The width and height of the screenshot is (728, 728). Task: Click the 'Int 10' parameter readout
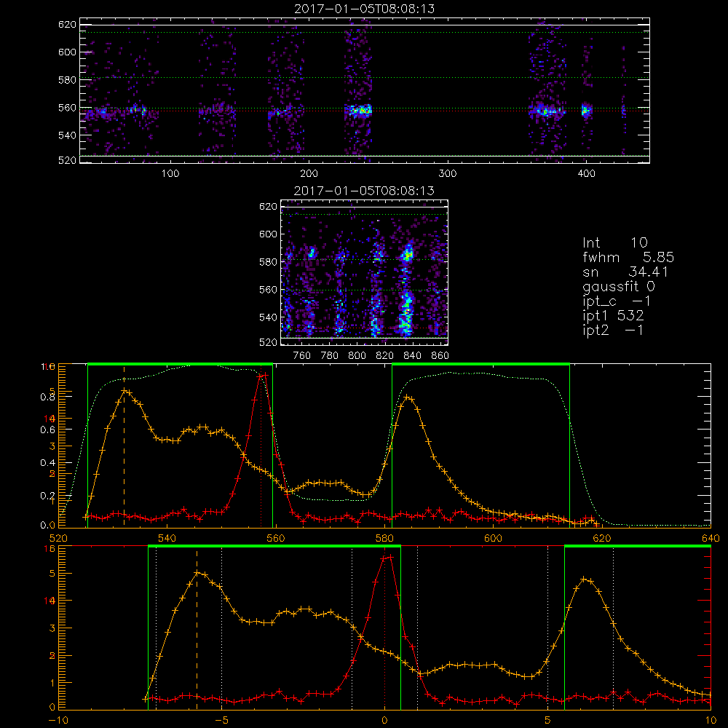point(614,242)
